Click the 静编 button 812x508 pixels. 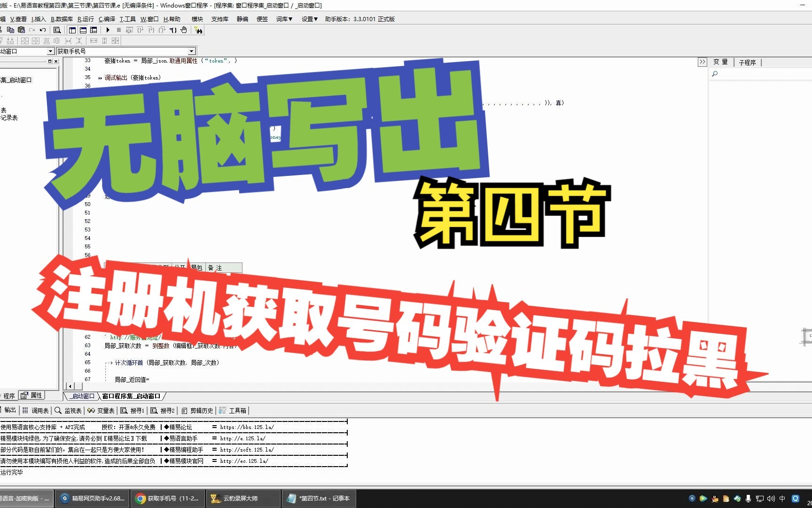(242, 19)
